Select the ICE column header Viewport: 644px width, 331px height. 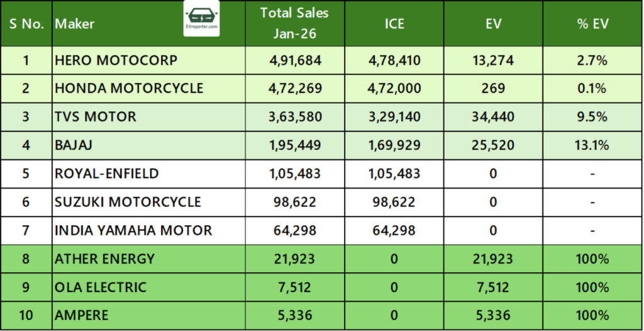coord(394,24)
